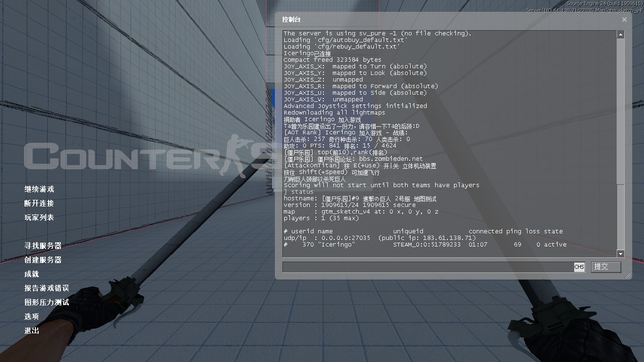Close the 控制台 console window

click(x=624, y=19)
